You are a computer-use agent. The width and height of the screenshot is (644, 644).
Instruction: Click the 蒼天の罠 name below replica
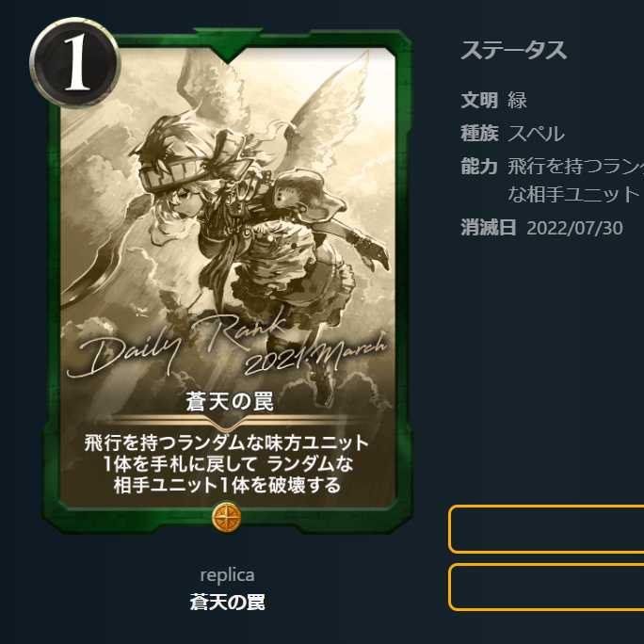[x=227, y=602]
